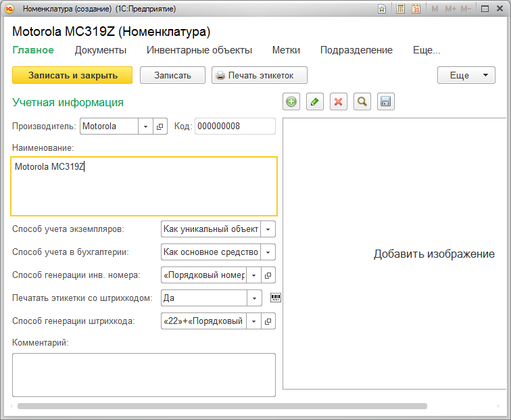This screenshot has width=511, height=420.
Task: Click the Записать и закрыть button
Action: pyautogui.click(x=72, y=75)
